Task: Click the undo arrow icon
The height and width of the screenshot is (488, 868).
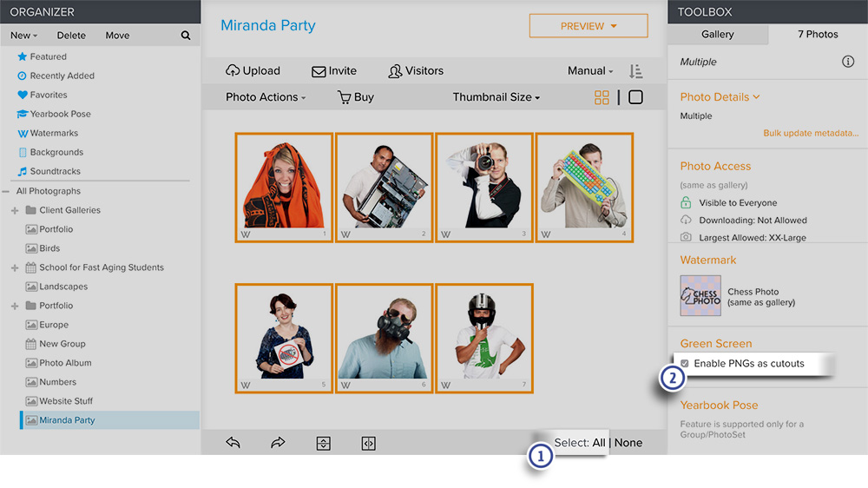Action: pyautogui.click(x=233, y=443)
